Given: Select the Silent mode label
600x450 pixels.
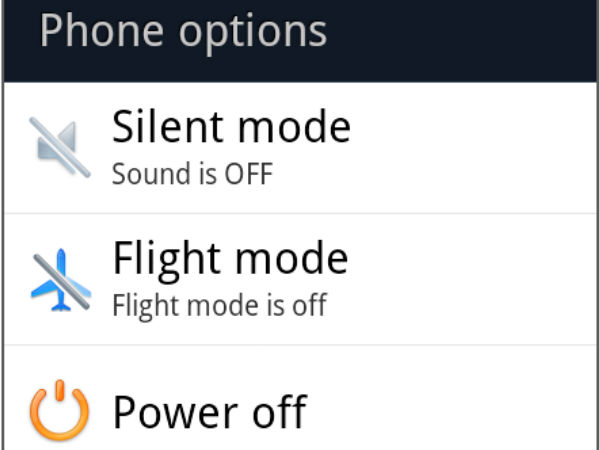Looking at the screenshot, I should click(231, 128).
